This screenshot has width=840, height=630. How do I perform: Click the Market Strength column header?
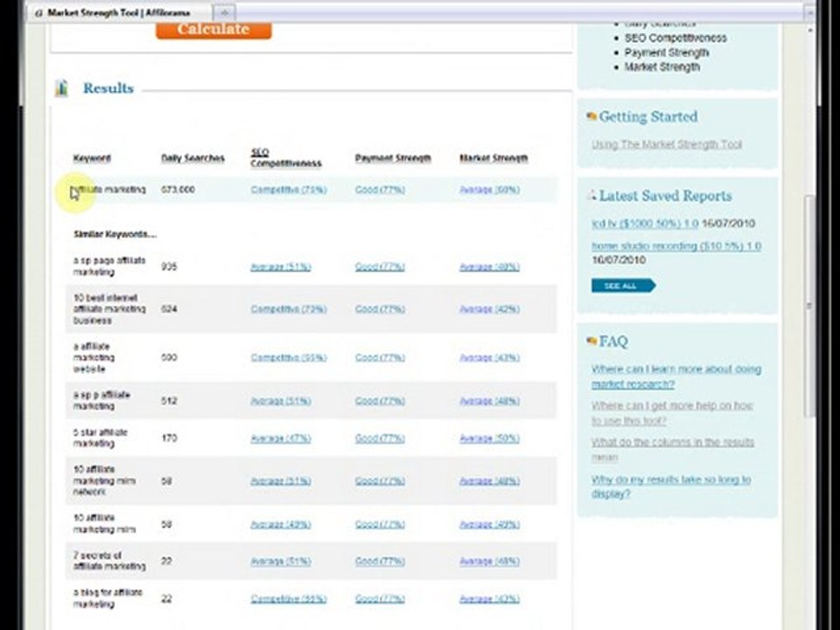[x=493, y=158]
